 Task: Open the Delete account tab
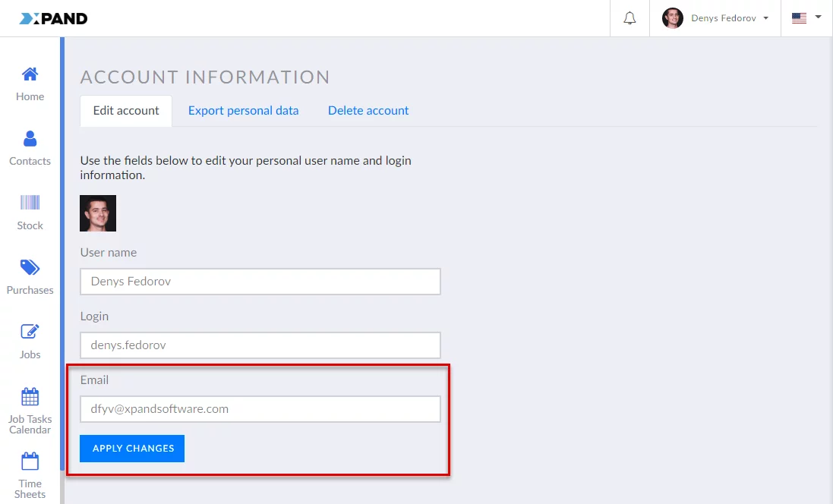pos(368,111)
